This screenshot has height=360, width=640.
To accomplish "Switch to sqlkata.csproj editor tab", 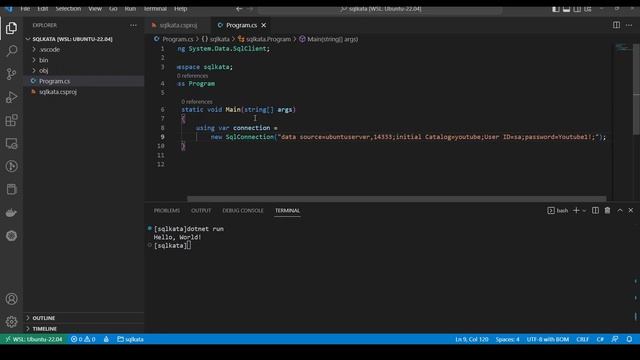I will click(178, 25).
